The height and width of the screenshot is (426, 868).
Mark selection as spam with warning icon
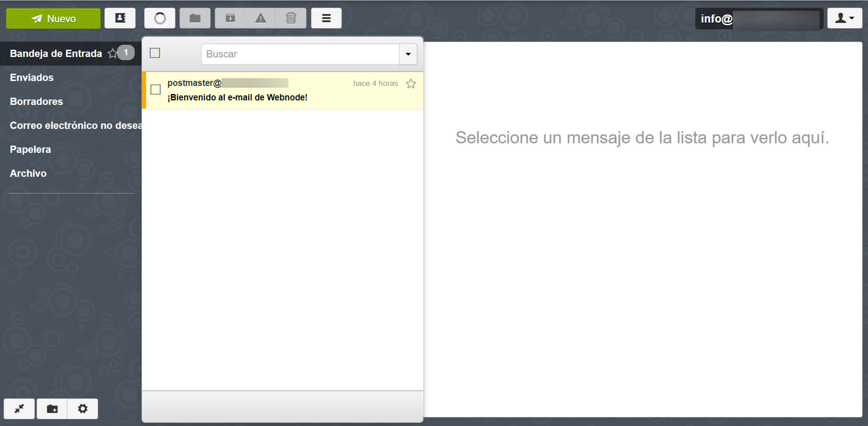[260, 18]
